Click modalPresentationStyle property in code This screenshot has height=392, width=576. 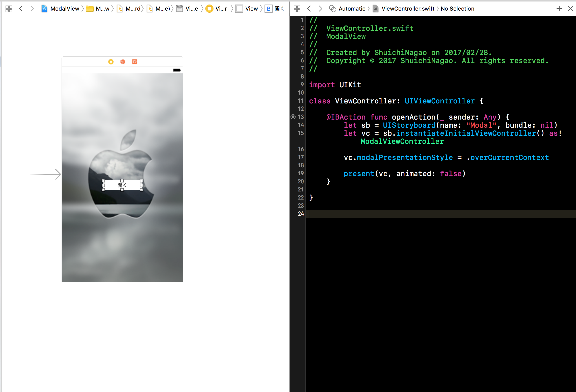tap(405, 157)
